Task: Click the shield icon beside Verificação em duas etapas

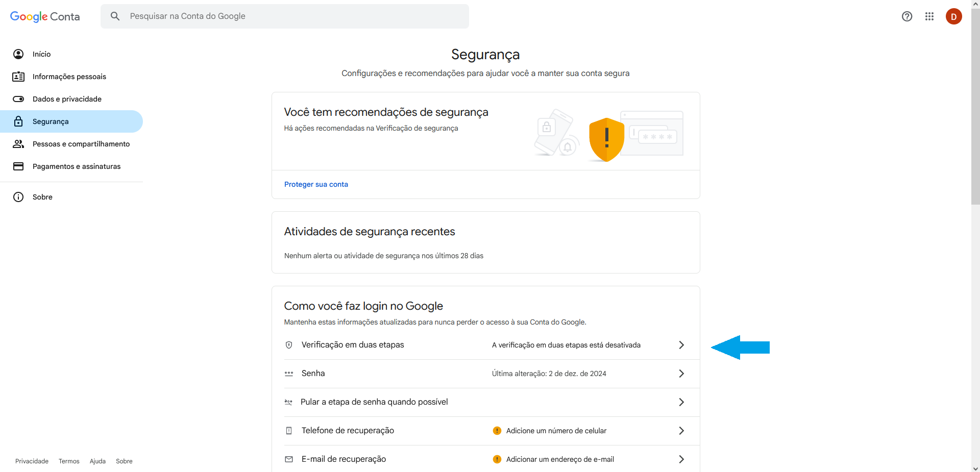Action: [289, 345]
